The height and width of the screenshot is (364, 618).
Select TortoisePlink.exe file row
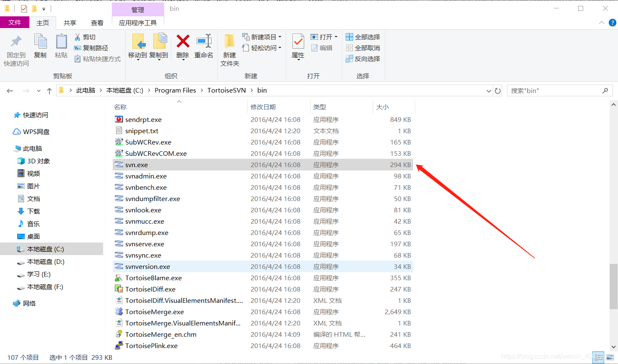263,346
